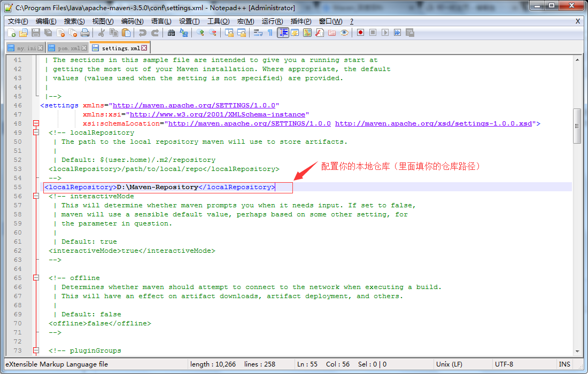Create a new file with the toolbar icon
The width and height of the screenshot is (588, 374).
(x=11, y=33)
